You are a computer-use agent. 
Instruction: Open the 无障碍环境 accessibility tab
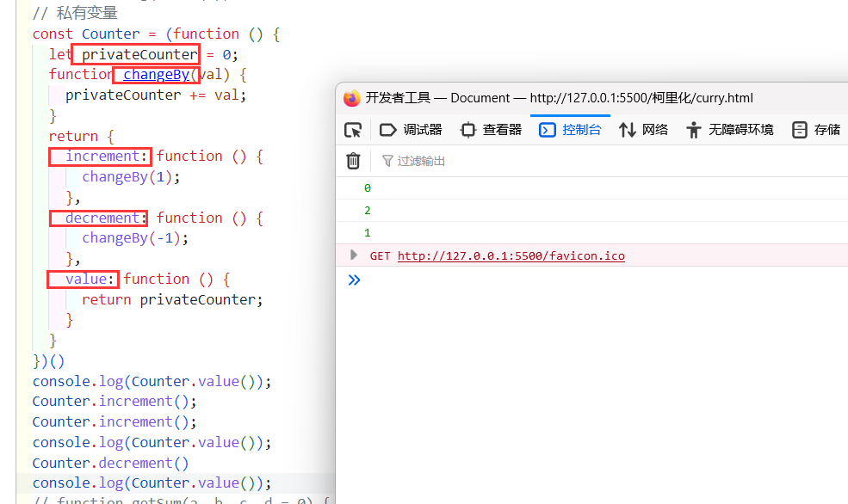pos(729,130)
